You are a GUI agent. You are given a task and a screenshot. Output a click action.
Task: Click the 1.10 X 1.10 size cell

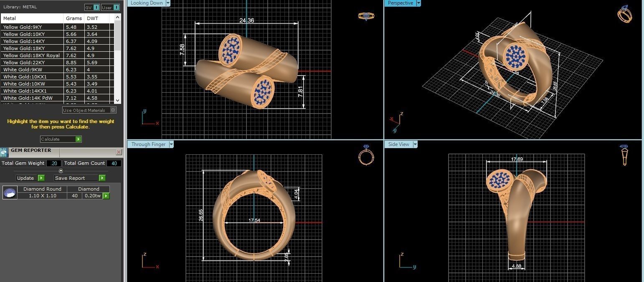(x=42, y=196)
